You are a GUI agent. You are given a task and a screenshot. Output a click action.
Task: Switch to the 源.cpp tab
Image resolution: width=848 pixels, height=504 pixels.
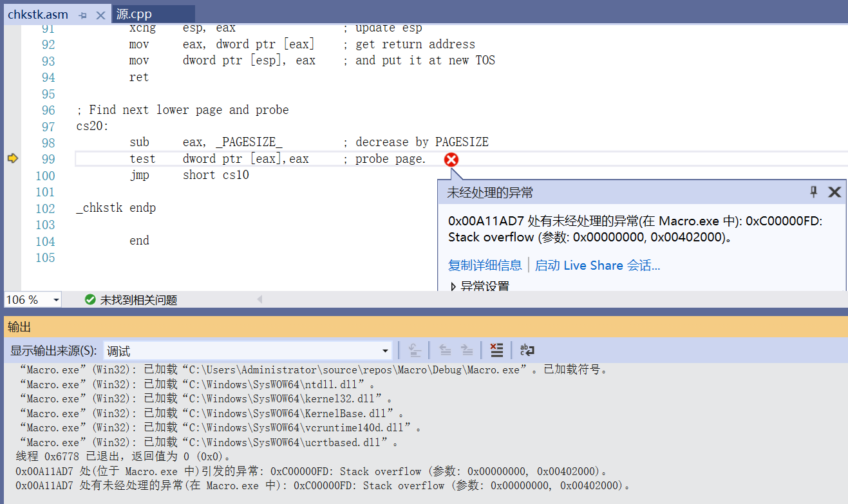pos(135,14)
